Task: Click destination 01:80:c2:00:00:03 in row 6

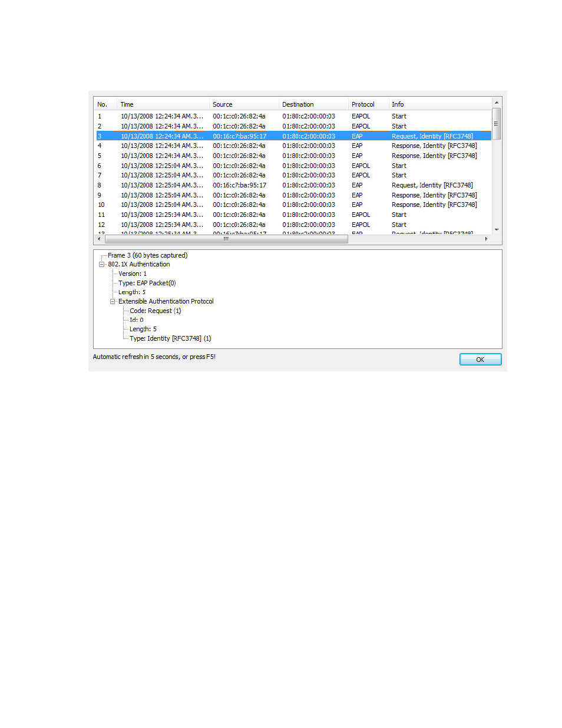Action: pyautogui.click(x=309, y=166)
